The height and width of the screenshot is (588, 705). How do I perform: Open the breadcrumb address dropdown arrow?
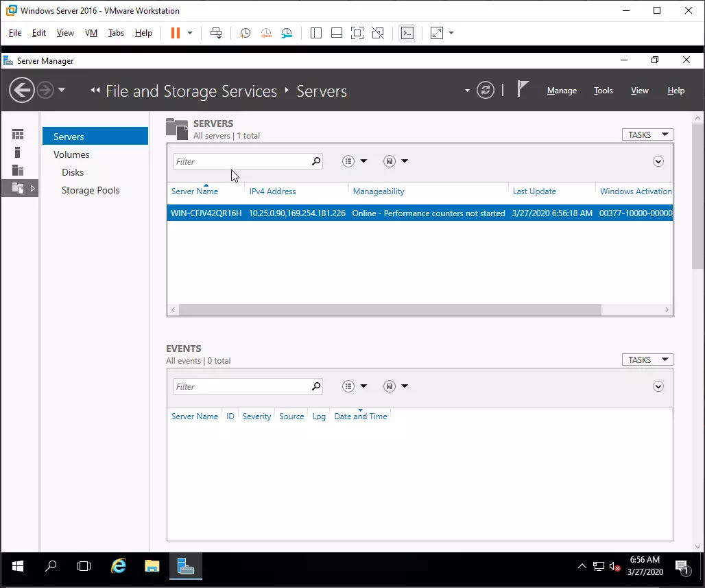tap(467, 91)
